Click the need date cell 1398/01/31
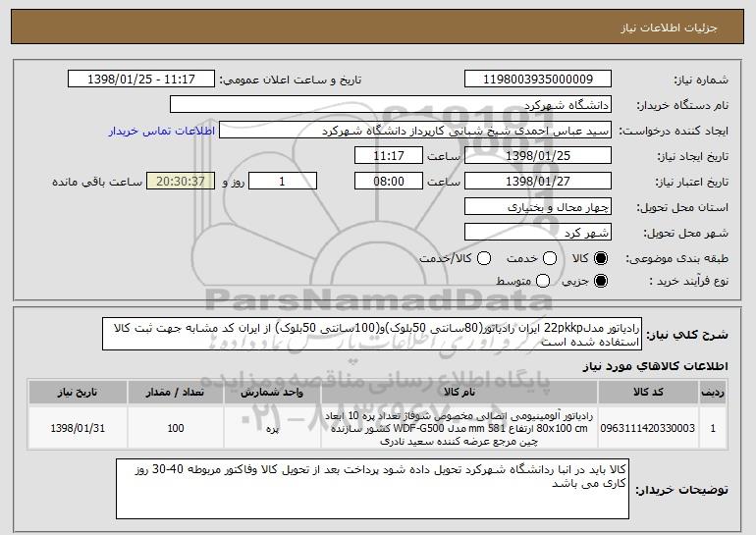The image size is (756, 535). [78, 428]
